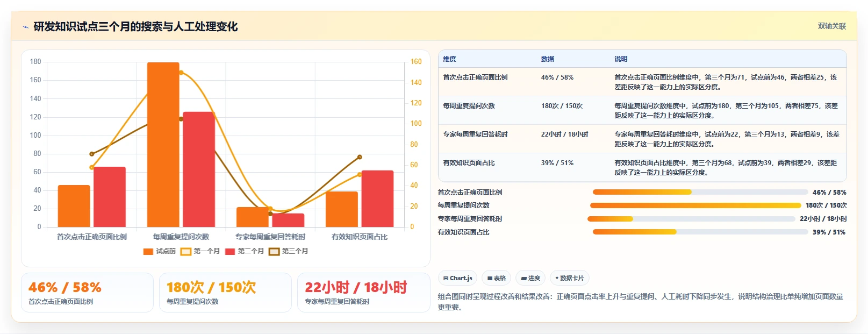Click the 46% / 58% value beside progress bar
This screenshot has width=868, height=334.
829,192
